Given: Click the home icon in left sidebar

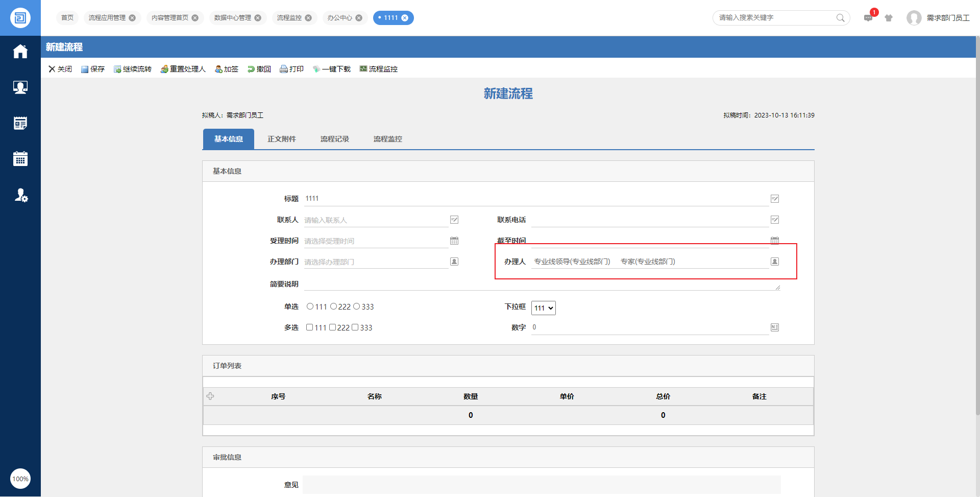Looking at the screenshot, I should pos(20,52).
